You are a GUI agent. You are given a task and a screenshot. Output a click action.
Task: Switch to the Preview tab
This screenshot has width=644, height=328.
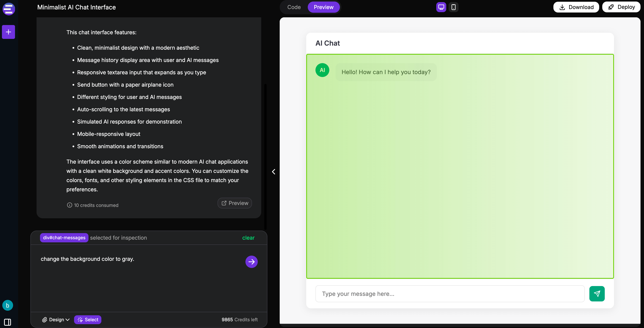tap(324, 7)
